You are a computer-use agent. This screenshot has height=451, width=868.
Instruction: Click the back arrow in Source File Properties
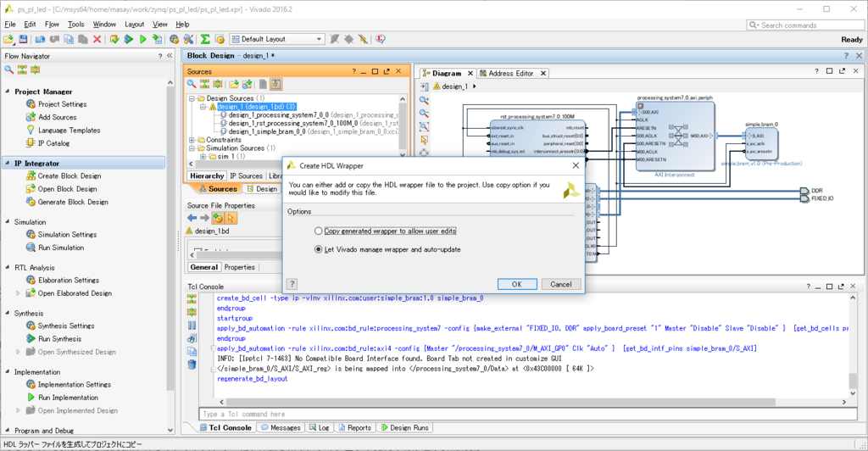(192, 218)
